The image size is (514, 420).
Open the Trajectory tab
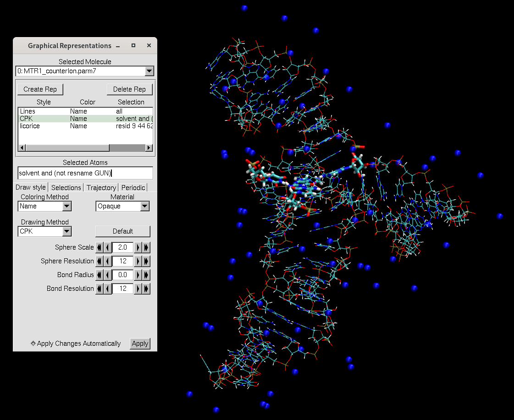point(101,188)
